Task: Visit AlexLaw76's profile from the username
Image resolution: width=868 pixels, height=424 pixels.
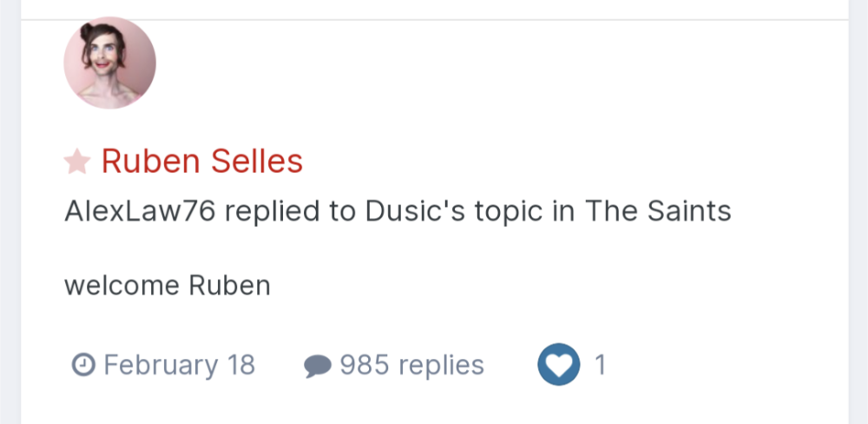Action: [x=139, y=211]
